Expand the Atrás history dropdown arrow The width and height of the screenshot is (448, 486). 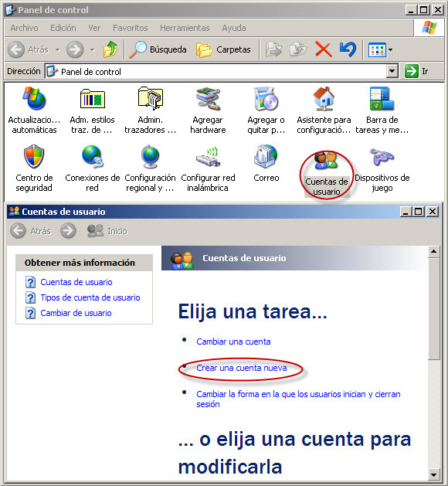tap(58, 49)
